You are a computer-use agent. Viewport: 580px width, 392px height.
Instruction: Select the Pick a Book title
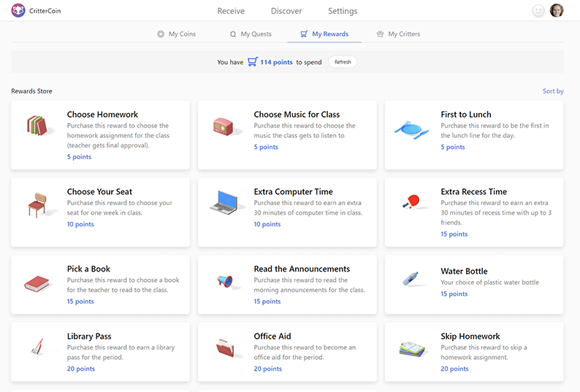pos(88,269)
